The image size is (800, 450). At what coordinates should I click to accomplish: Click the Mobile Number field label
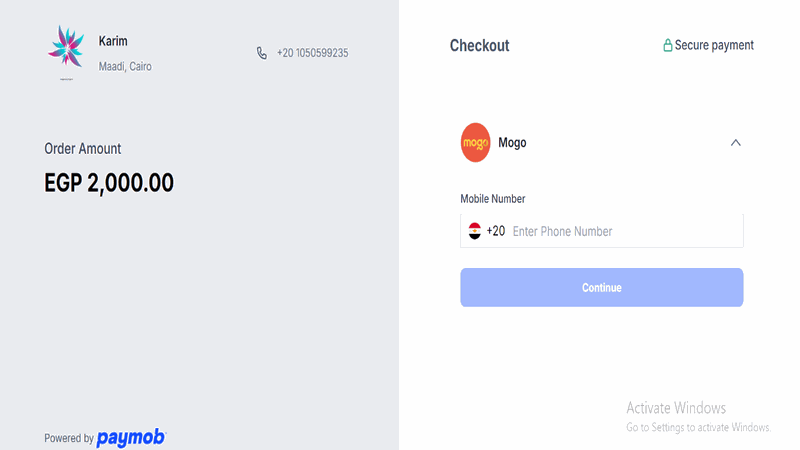(x=492, y=199)
